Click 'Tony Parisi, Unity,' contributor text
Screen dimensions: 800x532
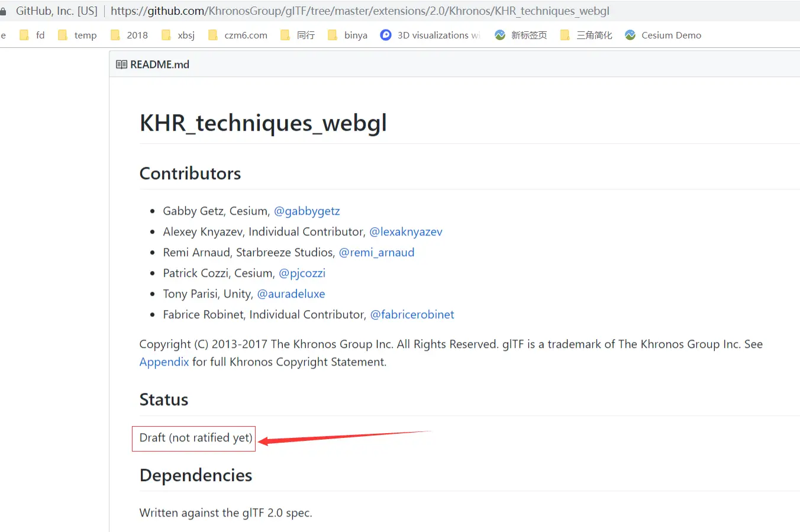[x=208, y=294]
